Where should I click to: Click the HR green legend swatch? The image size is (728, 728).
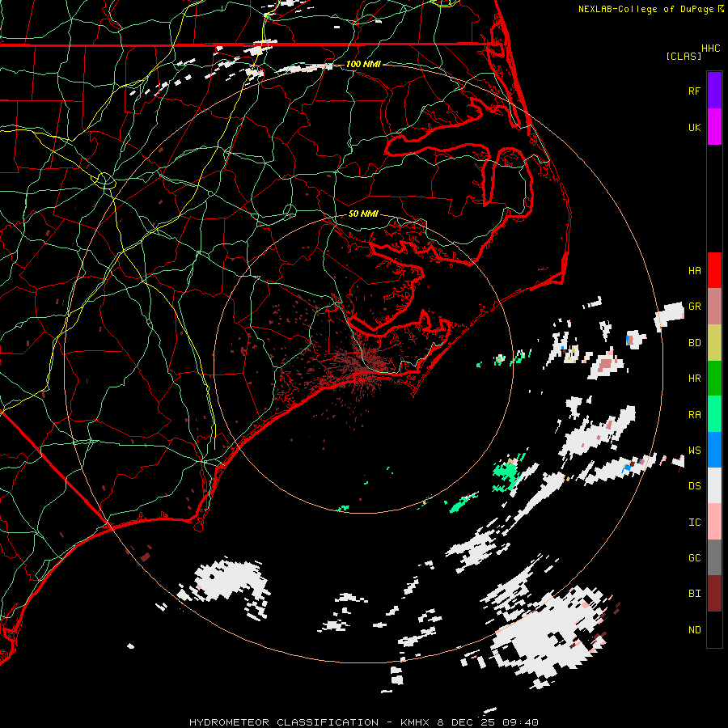[x=714, y=379]
